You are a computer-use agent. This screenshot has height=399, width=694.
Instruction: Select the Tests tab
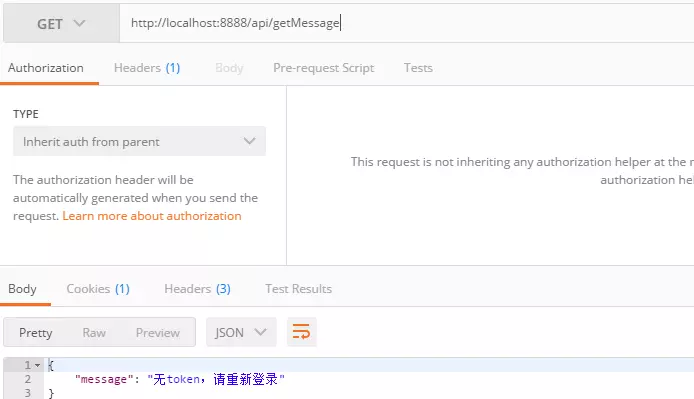[418, 68]
